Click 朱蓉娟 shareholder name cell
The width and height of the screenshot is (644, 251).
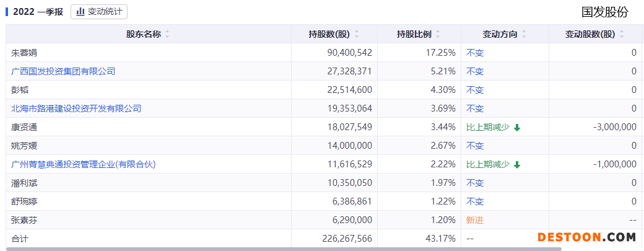pos(24,53)
